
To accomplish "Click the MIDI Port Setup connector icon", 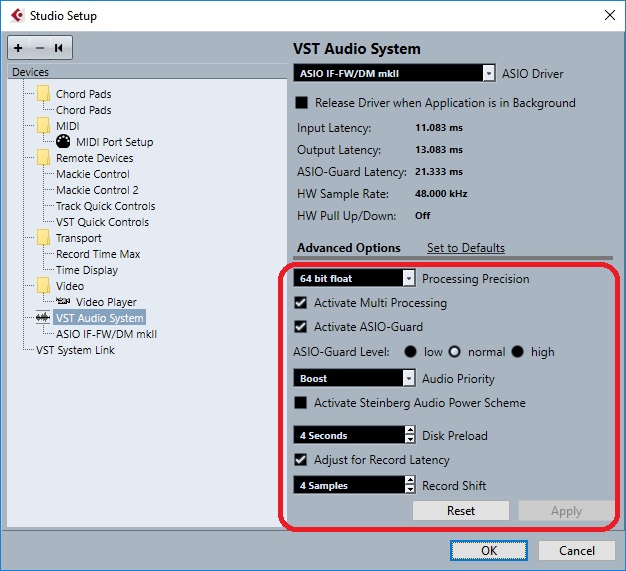I will tap(63, 141).
